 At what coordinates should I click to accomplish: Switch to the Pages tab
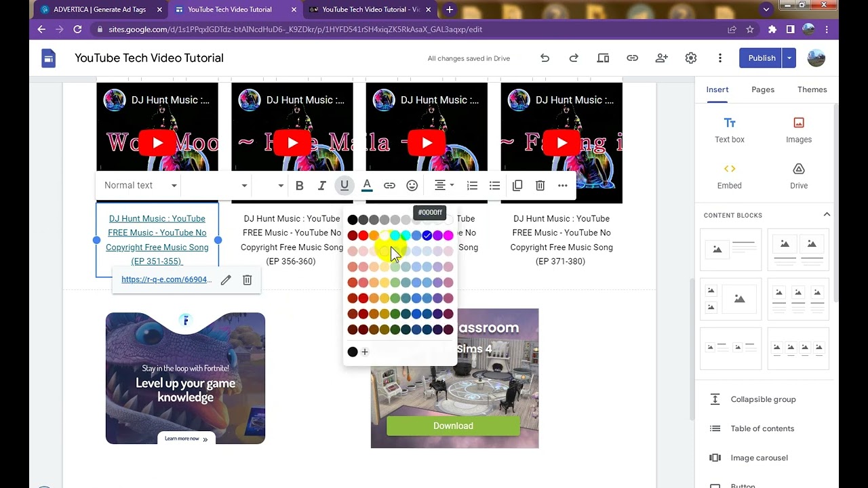click(763, 89)
